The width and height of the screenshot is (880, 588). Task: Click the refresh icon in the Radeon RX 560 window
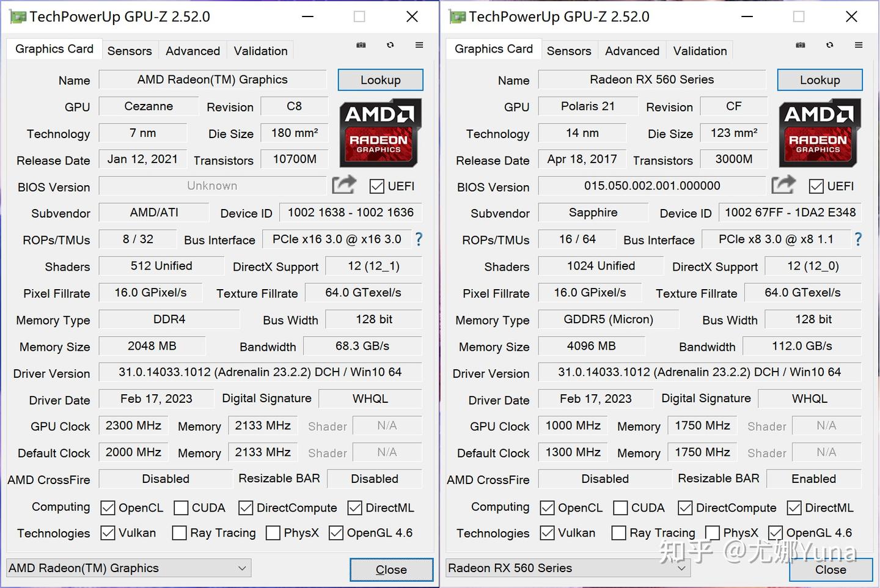pos(830,45)
